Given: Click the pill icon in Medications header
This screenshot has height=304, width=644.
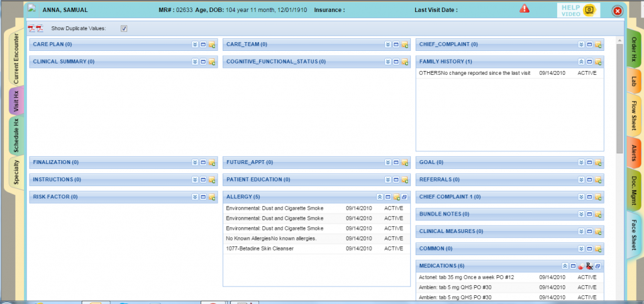Looking at the screenshot, I should (580, 266).
